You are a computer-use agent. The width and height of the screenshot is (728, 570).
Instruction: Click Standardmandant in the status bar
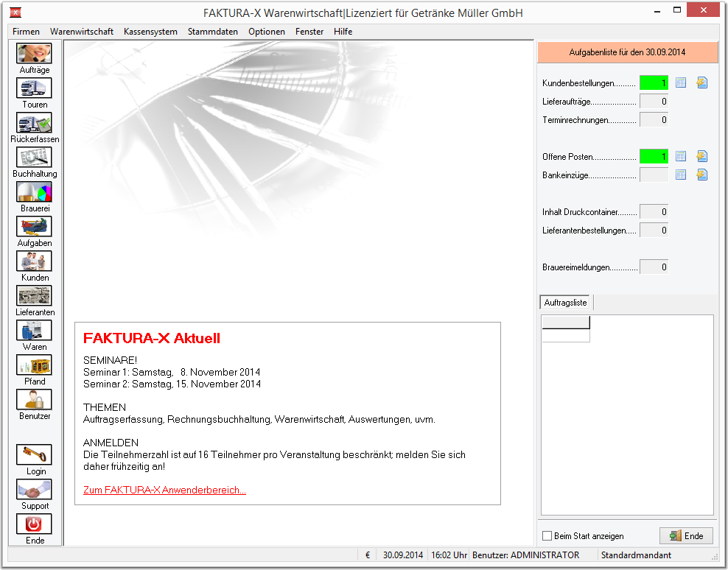coord(636,555)
